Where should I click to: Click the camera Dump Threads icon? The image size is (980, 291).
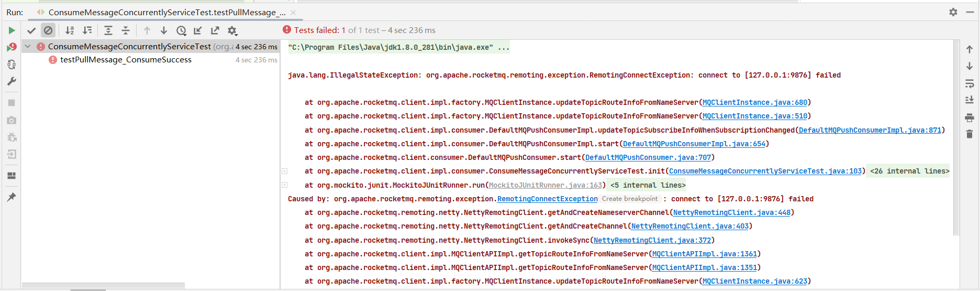pos(12,120)
